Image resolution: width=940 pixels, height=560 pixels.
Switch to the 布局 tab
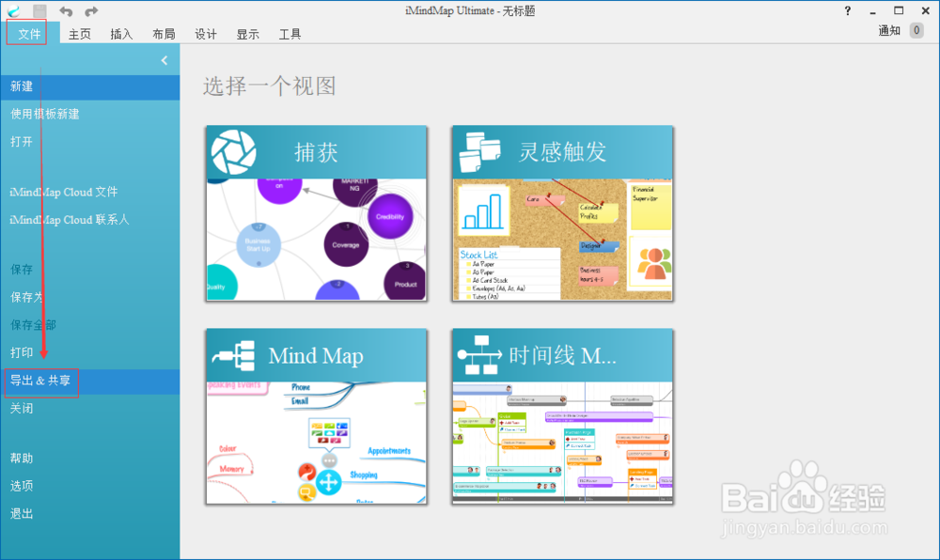(163, 34)
